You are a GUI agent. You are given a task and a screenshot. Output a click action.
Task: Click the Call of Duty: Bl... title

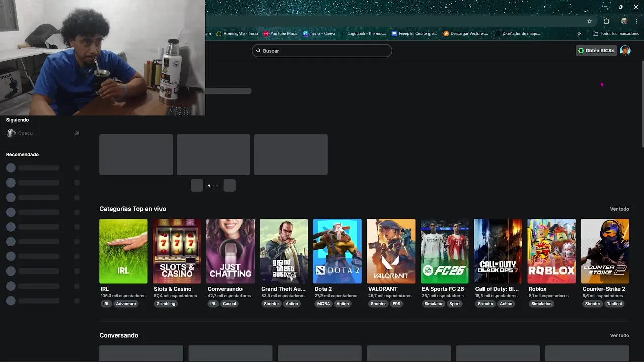(x=497, y=289)
